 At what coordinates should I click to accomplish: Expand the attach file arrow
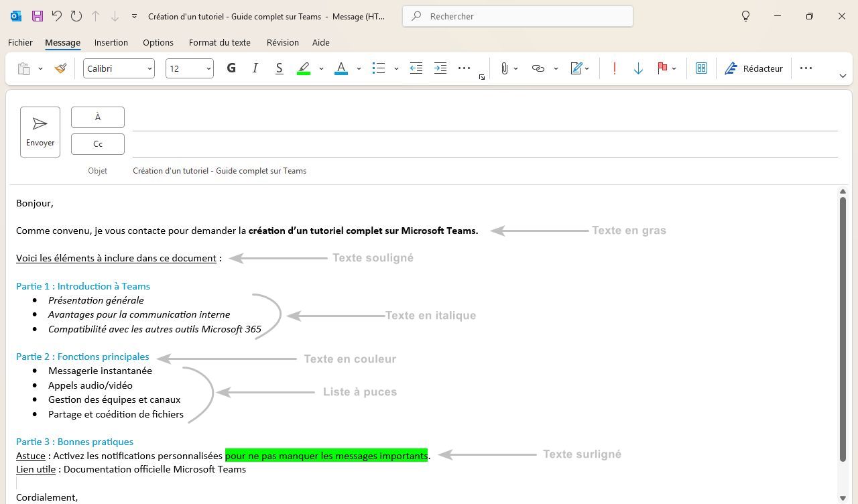[x=515, y=68]
